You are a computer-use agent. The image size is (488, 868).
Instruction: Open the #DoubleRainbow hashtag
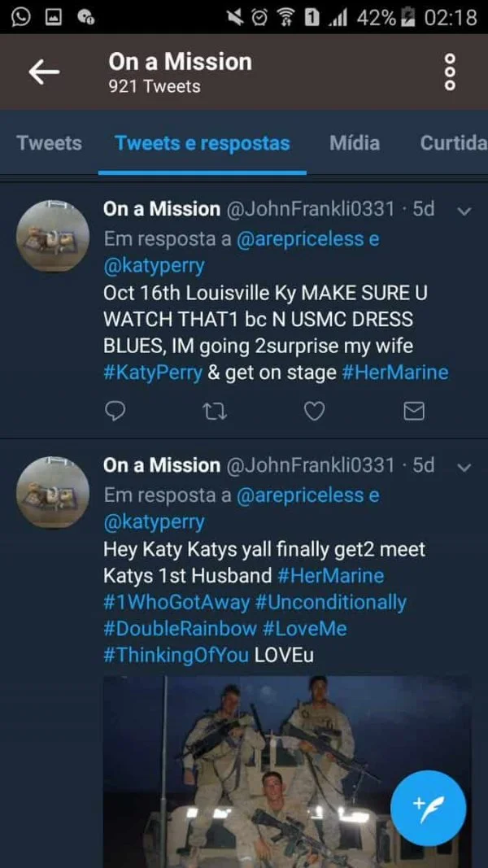(x=179, y=629)
